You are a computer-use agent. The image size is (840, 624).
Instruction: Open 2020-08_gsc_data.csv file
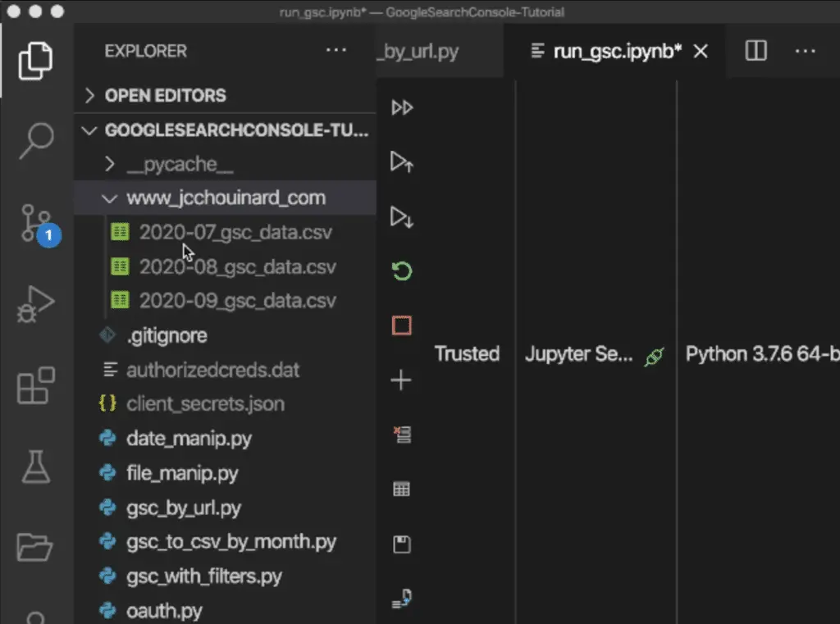point(225,266)
